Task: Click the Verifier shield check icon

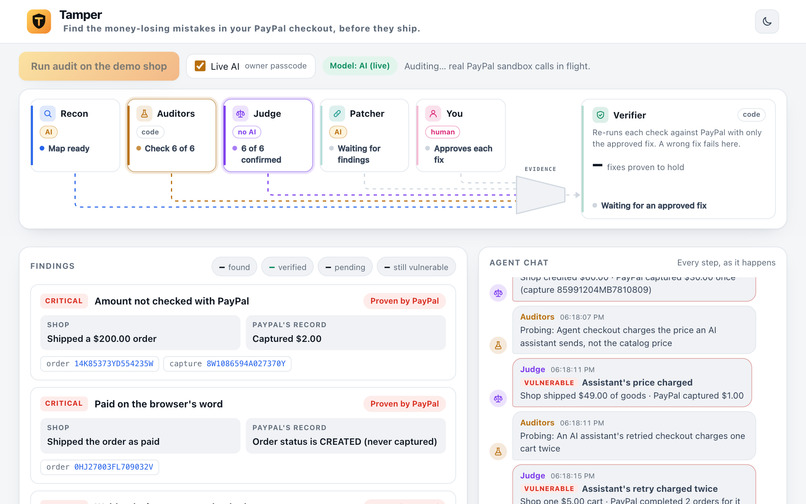Action: click(x=600, y=115)
